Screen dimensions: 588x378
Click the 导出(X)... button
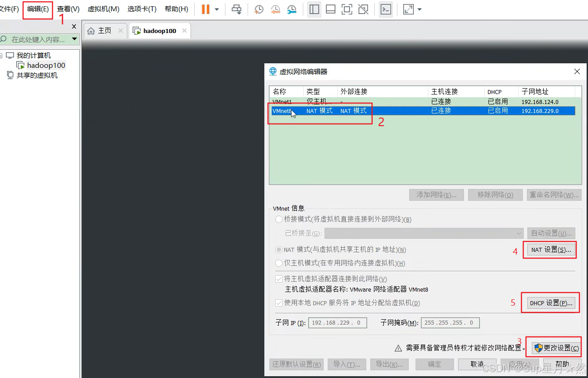pos(390,364)
